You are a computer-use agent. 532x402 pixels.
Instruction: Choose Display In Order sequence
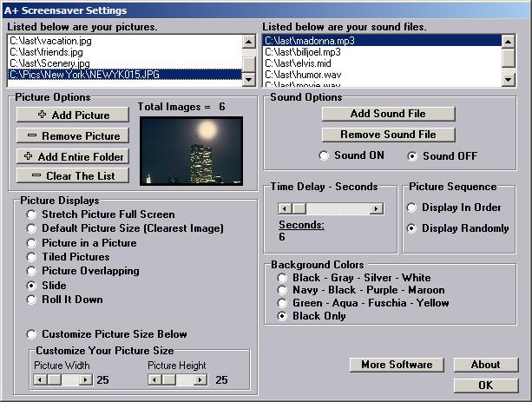coord(412,208)
